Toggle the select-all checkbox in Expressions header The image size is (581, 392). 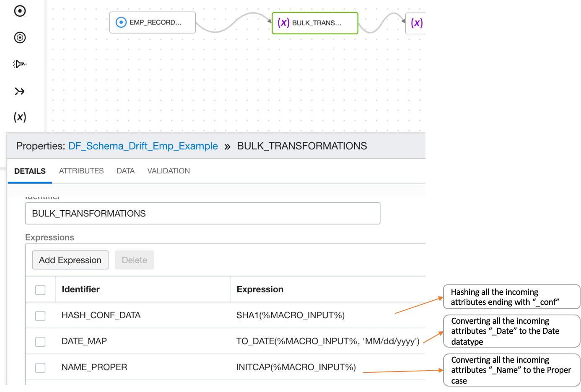[40, 290]
